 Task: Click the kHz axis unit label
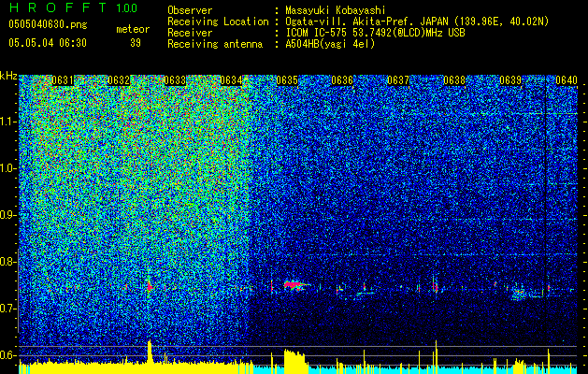pyautogui.click(x=8, y=76)
